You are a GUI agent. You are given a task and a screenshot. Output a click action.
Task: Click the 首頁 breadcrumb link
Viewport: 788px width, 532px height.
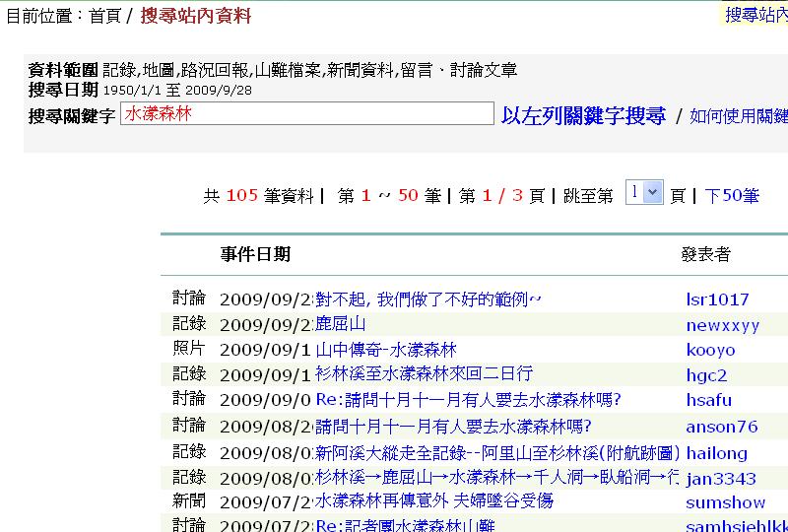105,16
